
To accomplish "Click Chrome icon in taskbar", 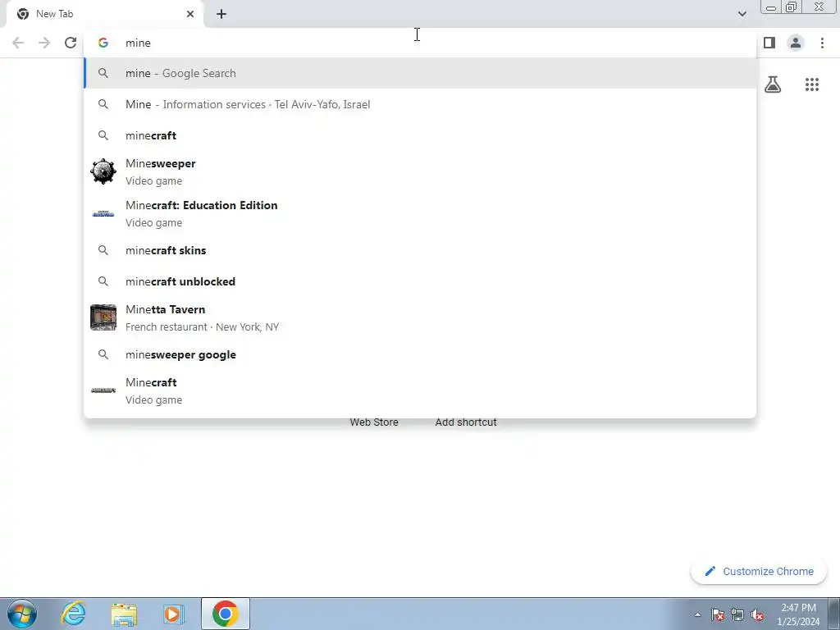I will coord(225,614).
